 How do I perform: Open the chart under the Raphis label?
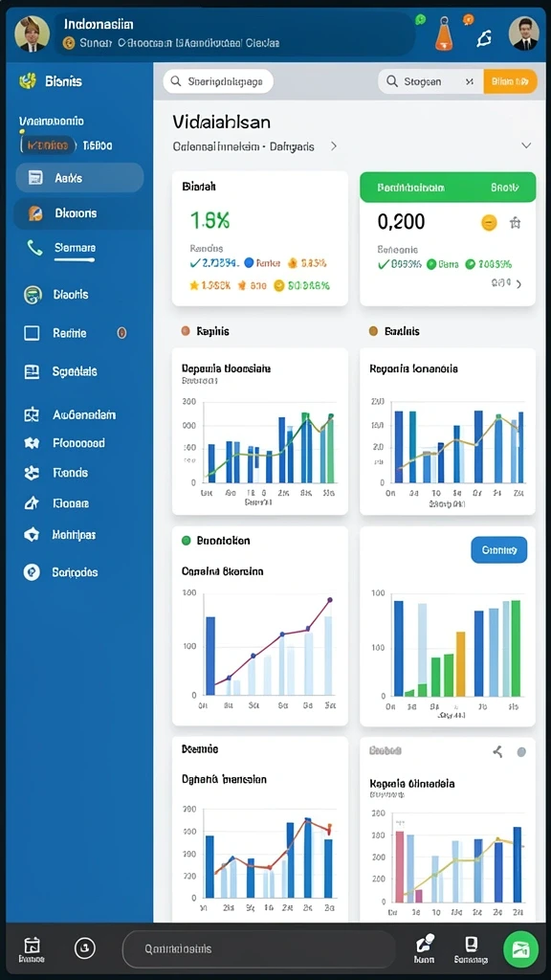[260, 432]
